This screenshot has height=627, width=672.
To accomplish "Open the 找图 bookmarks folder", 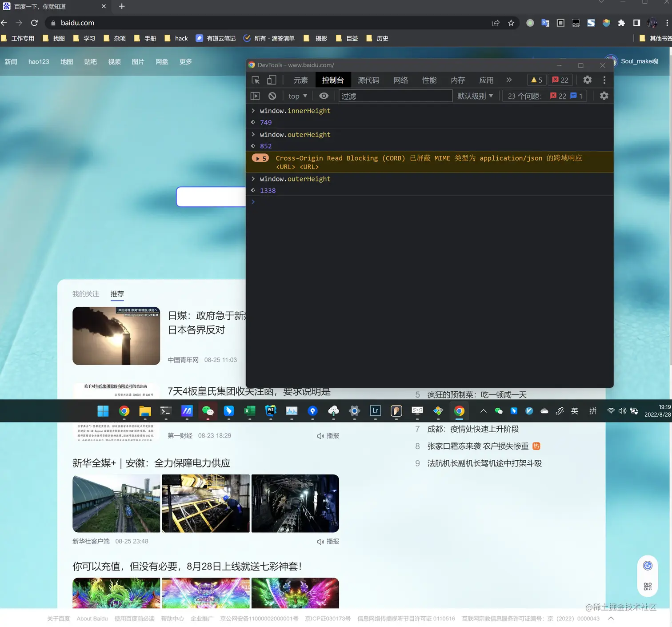I will [54, 39].
